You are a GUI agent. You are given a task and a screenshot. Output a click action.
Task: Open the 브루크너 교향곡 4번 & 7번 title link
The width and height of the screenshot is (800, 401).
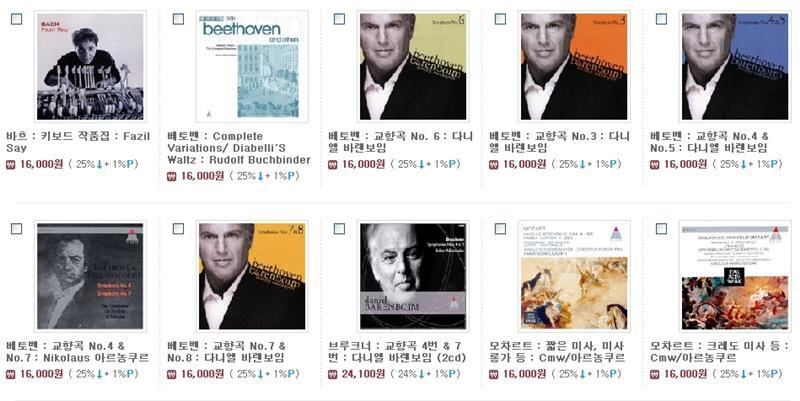point(397,352)
